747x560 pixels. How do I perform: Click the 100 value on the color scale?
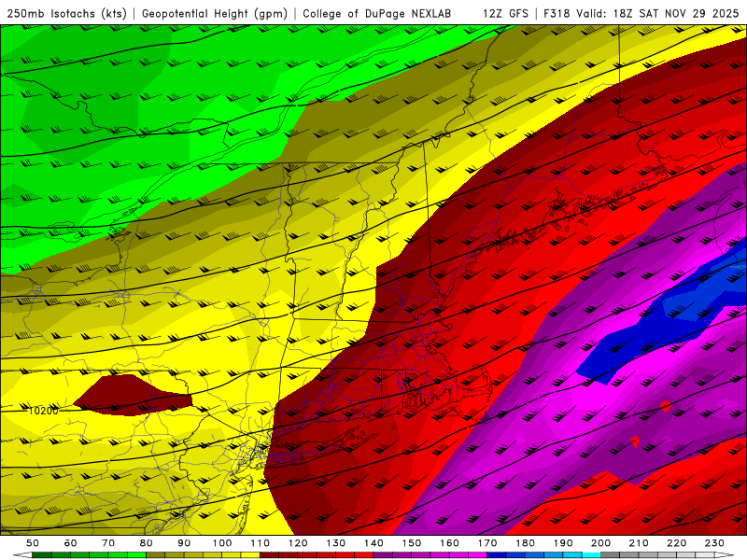coord(222,543)
